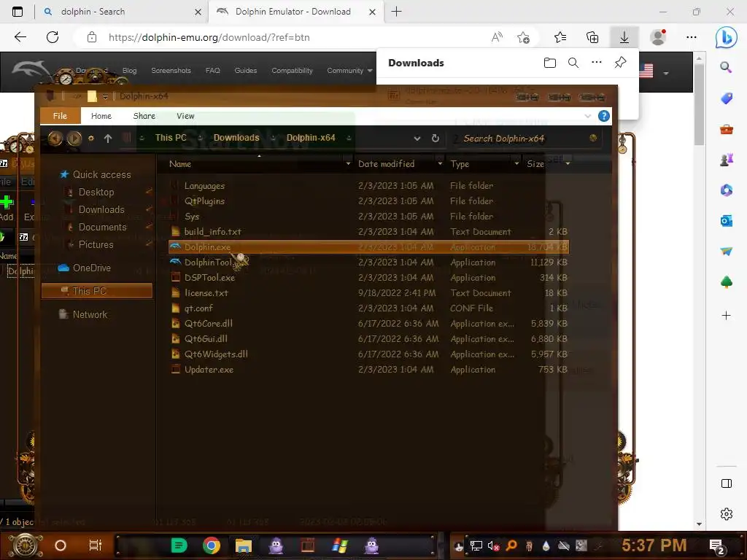Open Community menu on Dolphin site

349,71
